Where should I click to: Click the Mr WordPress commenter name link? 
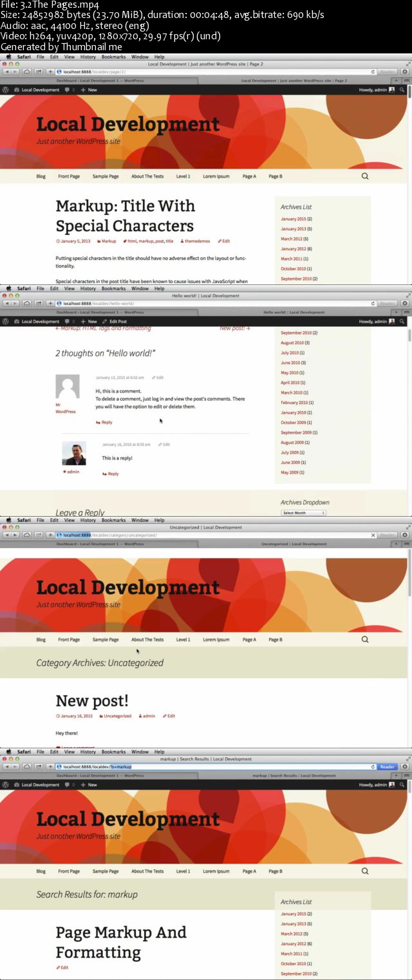click(x=65, y=408)
